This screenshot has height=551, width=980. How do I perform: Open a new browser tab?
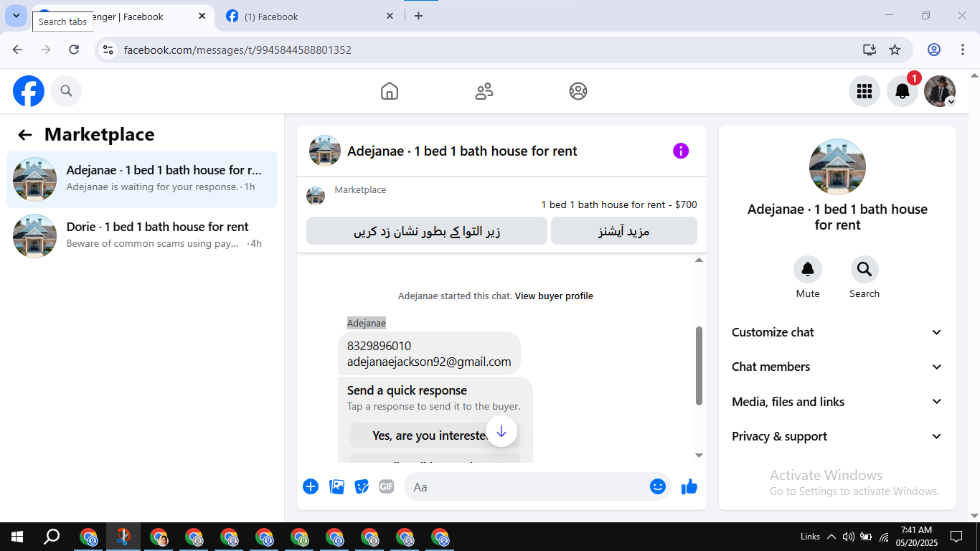418,16
